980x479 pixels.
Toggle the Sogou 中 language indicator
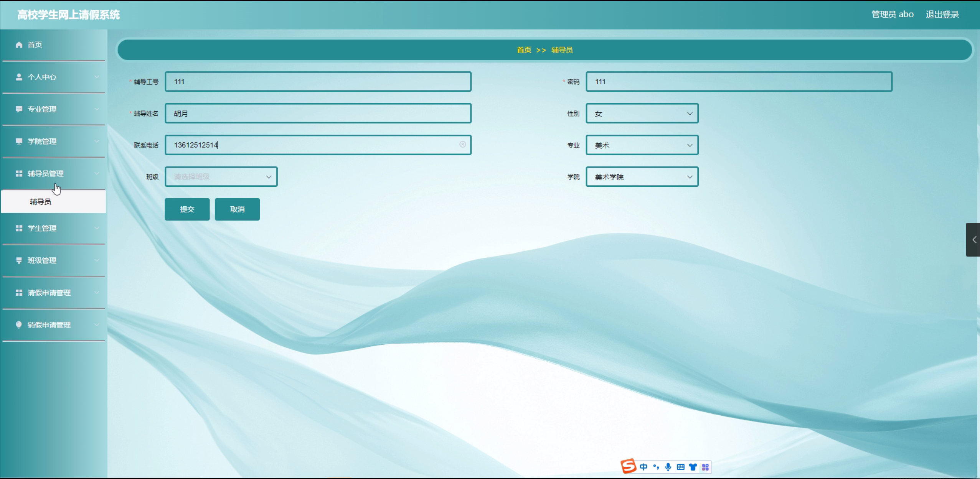[643, 467]
